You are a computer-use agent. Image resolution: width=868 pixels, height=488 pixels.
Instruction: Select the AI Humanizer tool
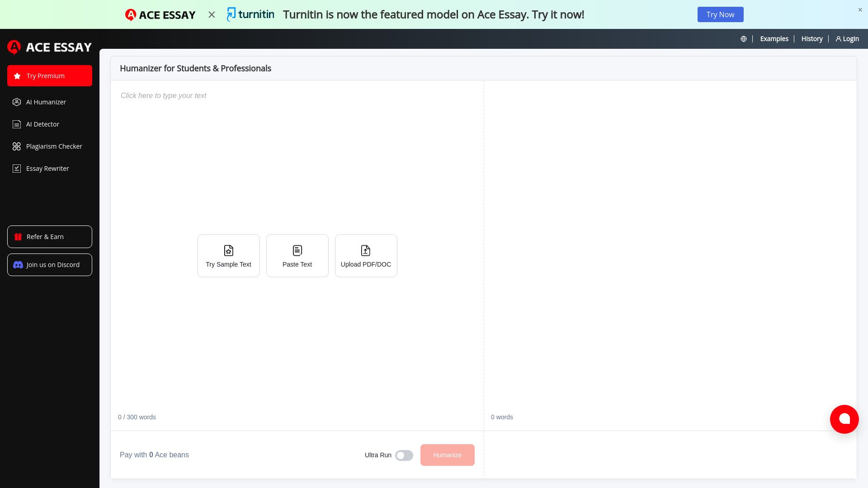46,102
